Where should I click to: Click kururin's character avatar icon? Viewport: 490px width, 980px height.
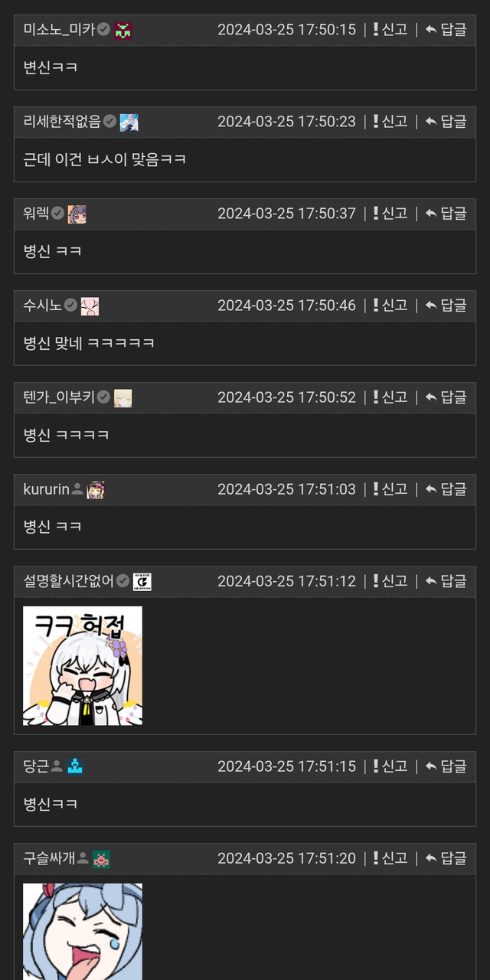[96, 490]
